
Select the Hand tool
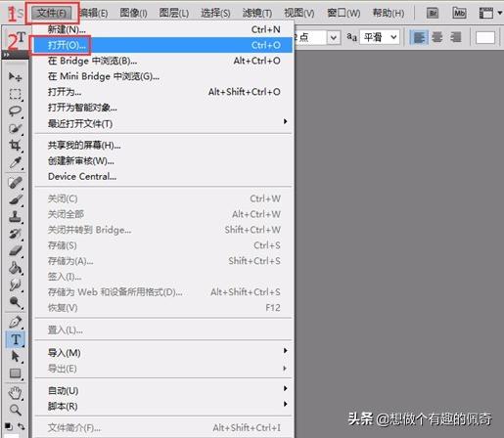(x=15, y=393)
